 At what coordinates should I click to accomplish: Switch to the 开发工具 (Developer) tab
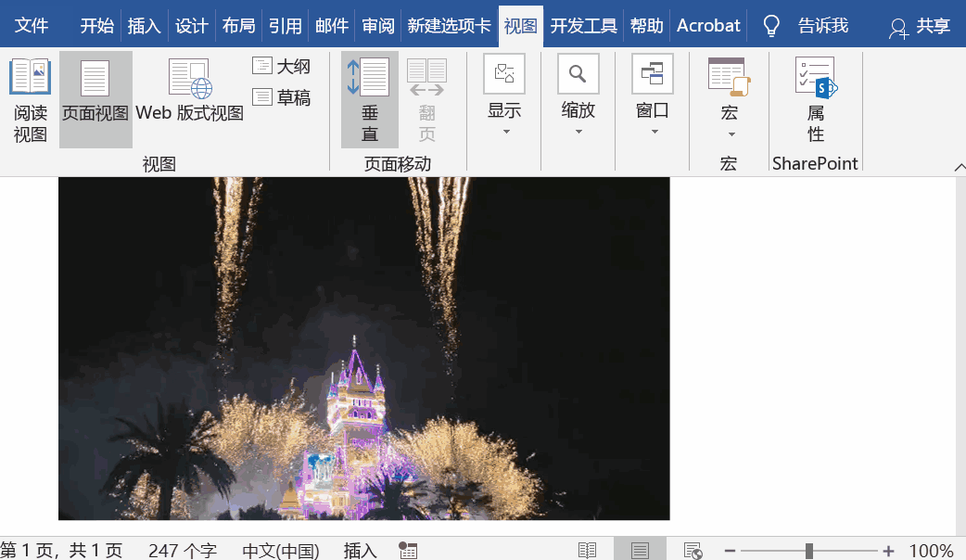[583, 26]
